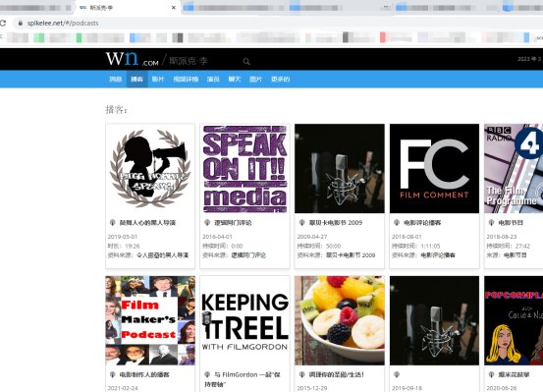Open the microphone thumbnail for 2009-04-27 podcast
Screen dimensions: 543x392
click(340, 168)
